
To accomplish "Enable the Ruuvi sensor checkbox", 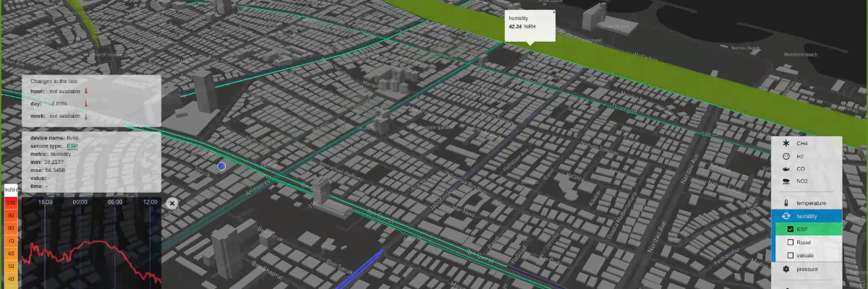I will pos(791,242).
